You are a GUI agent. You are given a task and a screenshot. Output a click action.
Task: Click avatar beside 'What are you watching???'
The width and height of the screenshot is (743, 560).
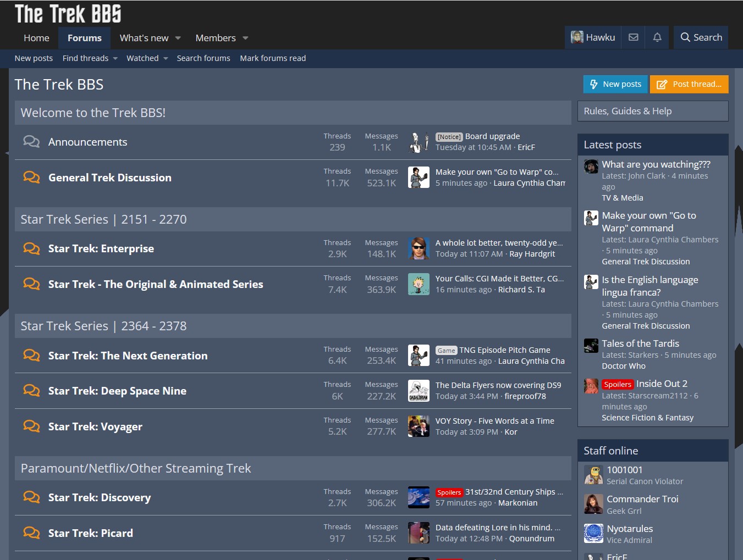coord(591,167)
